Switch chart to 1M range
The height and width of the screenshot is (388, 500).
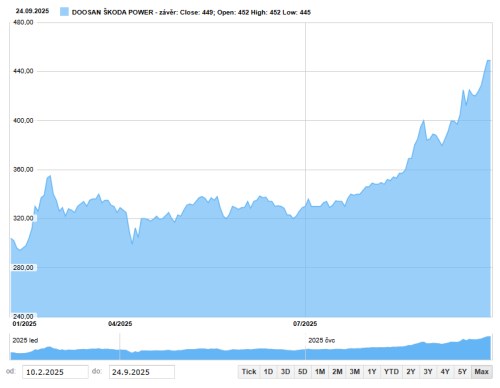(x=320, y=372)
